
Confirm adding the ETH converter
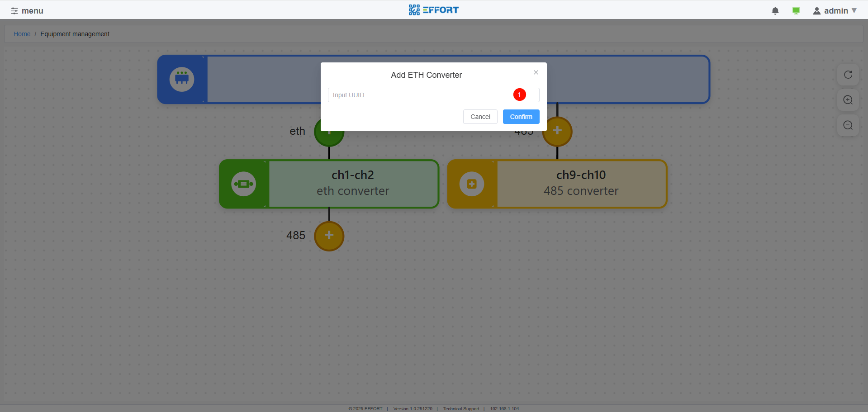[x=521, y=117]
